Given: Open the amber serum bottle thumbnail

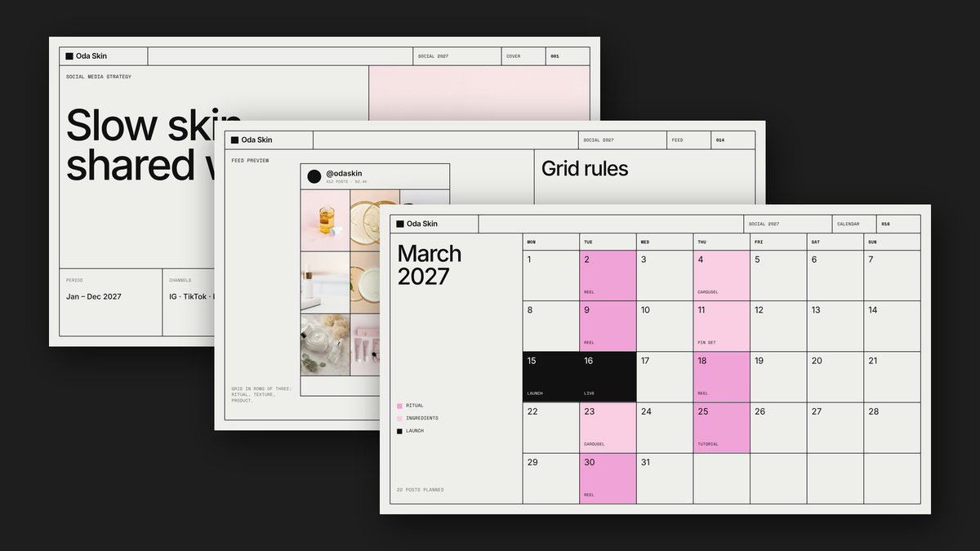Looking at the screenshot, I should click(325, 220).
